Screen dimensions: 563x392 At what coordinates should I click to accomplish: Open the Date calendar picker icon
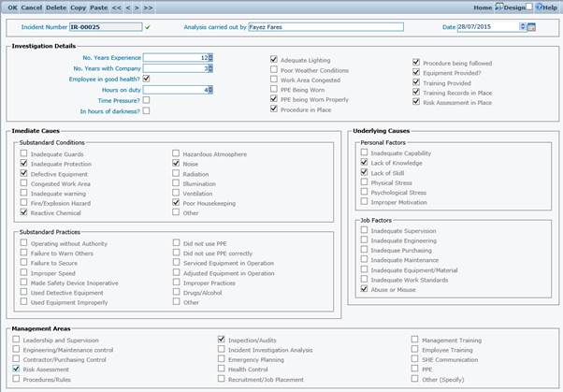[x=532, y=27]
